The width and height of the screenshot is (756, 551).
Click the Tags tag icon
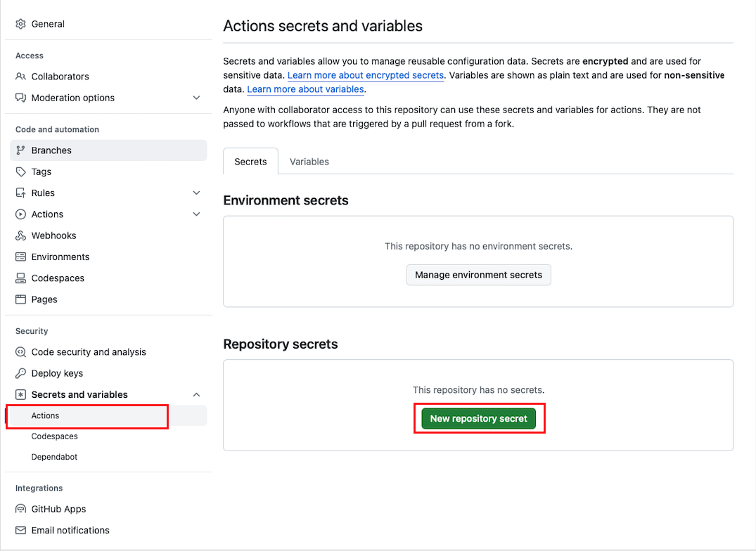pyautogui.click(x=20, y=171)
